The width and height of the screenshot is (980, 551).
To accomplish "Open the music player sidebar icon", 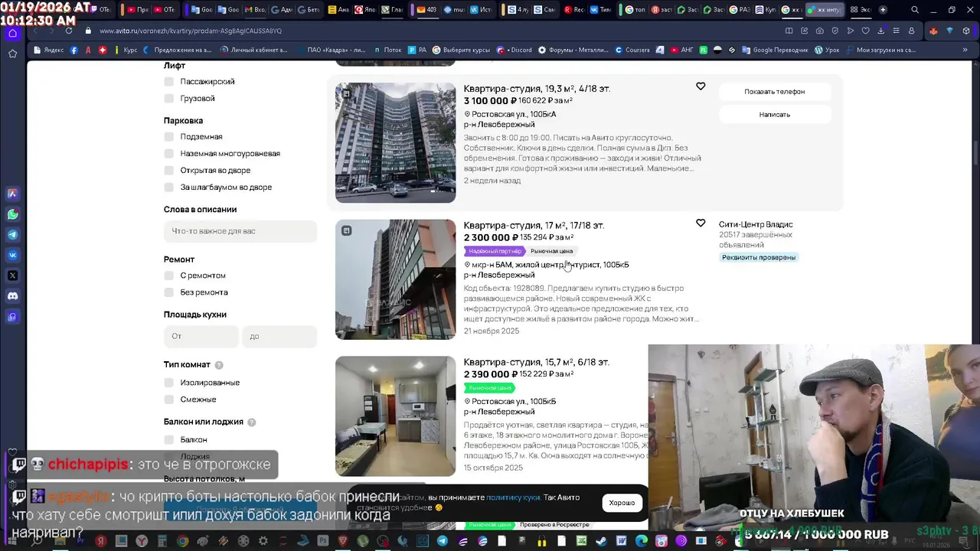I will click(12, 316).
